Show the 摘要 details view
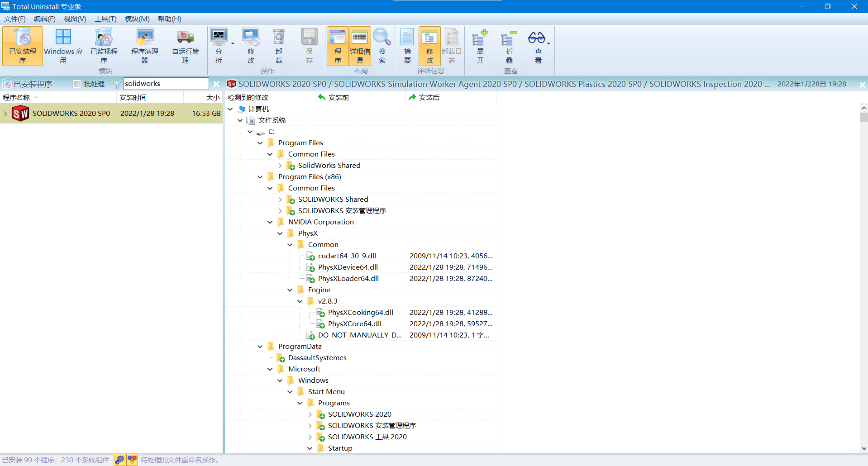The height and width of the screenshot is (466, 868). (407, 46)
